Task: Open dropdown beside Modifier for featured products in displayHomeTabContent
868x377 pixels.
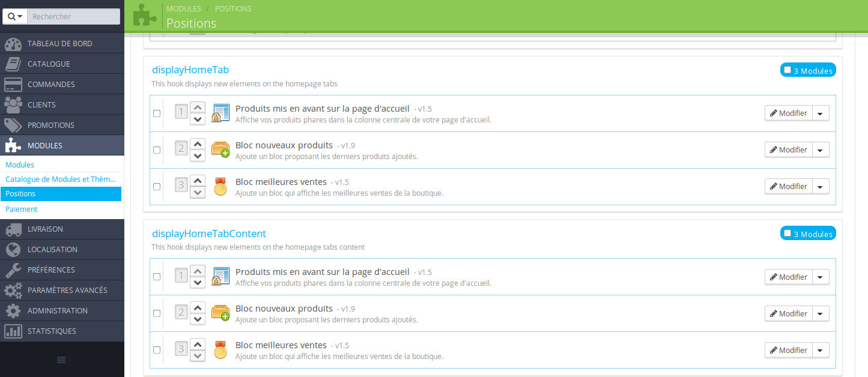Action: [821, 277]
